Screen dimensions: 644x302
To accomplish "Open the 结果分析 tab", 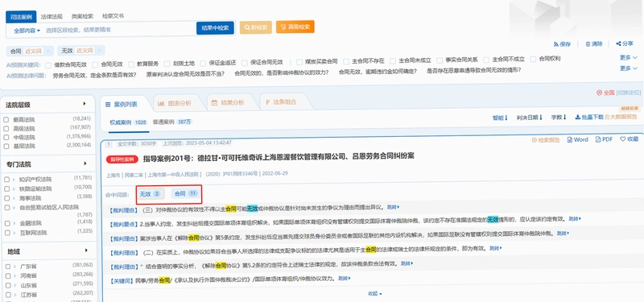I will pos(228,103).
